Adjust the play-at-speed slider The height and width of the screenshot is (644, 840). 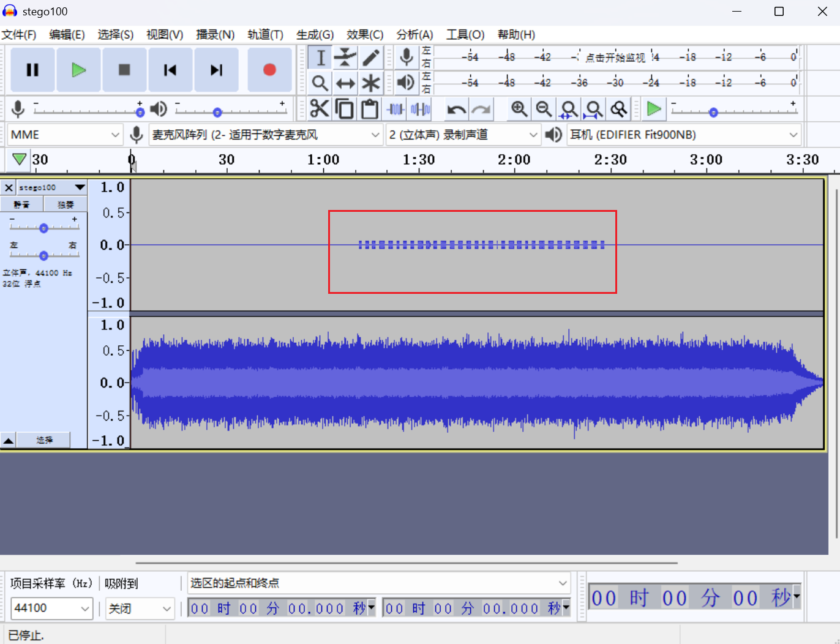coord(713,112)
